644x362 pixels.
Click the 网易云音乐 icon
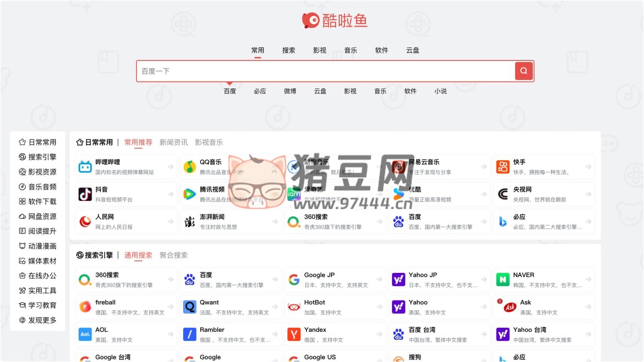[x=398, y=167]
